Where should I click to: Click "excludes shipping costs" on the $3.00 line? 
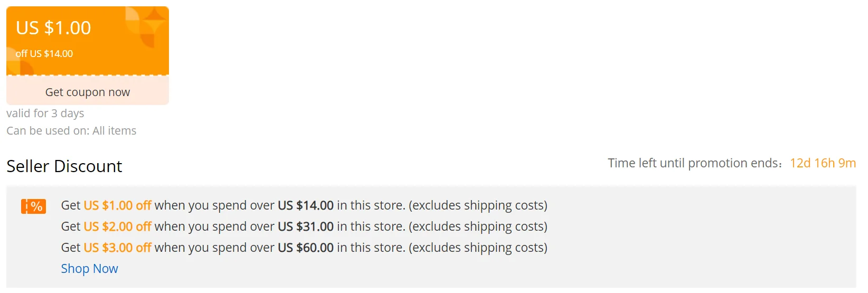click(478, 248)
